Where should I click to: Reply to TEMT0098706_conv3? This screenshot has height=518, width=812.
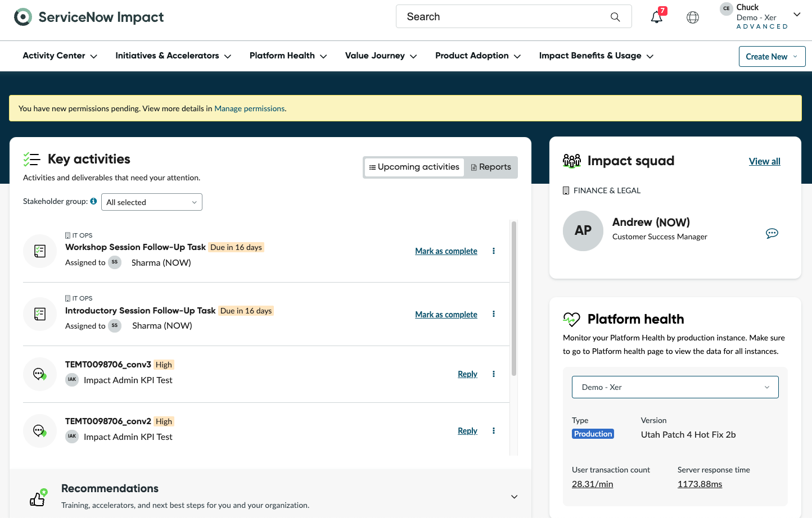pyautogui.click(x=467, y=374)
